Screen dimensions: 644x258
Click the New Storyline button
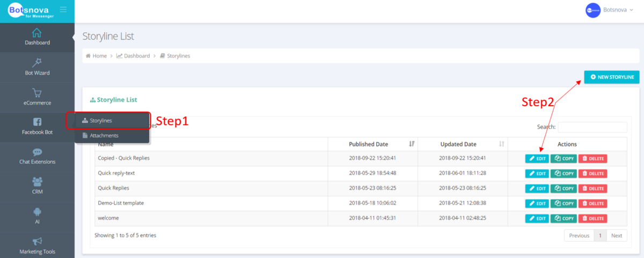point(611,77)
